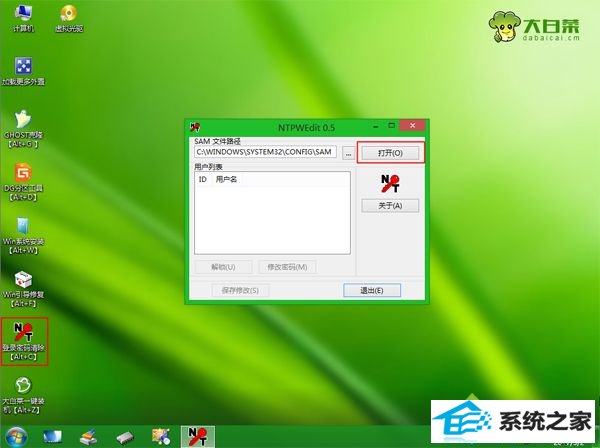Click the "..." browse button beside the SAM path
This screenshot has height=448, width=600.
(348, 153)
